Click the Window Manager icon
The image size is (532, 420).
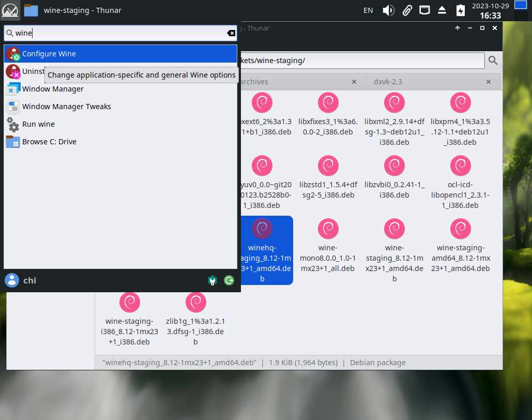13,89
